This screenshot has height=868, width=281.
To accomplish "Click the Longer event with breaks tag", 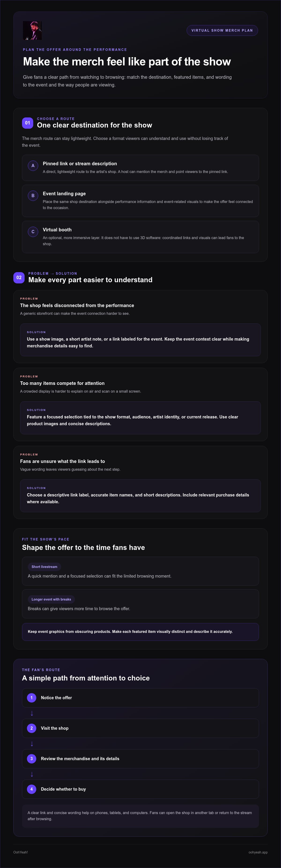I will [x=51, y=599].
